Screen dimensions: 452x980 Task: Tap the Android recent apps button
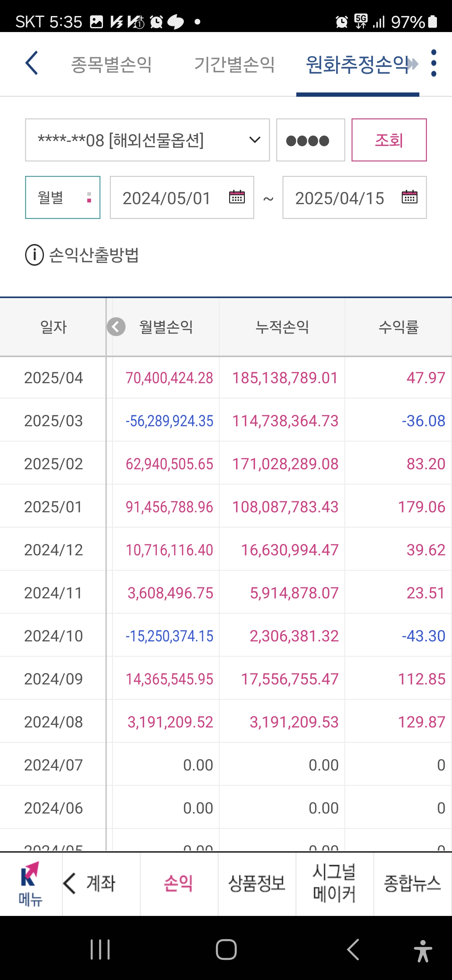(x=100, y=950)
